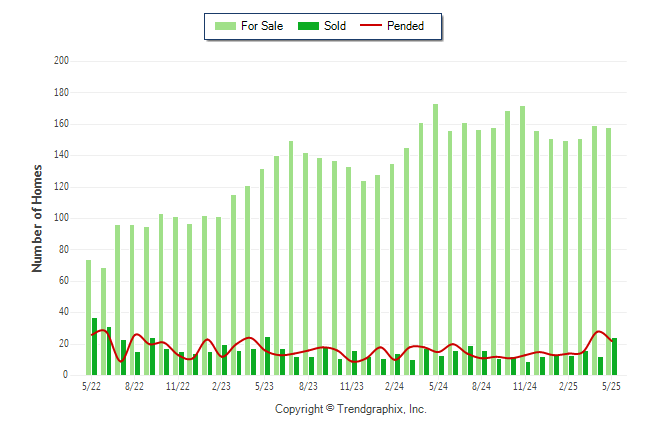The height and width of the screenshot is (434, 646).
Task: Click the For Sale legend color swatch
Action: pos(225,26)
